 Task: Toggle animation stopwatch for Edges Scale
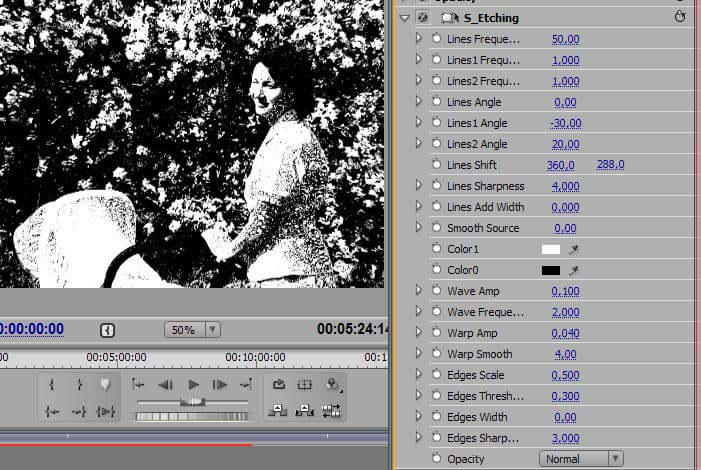[437, 374]
